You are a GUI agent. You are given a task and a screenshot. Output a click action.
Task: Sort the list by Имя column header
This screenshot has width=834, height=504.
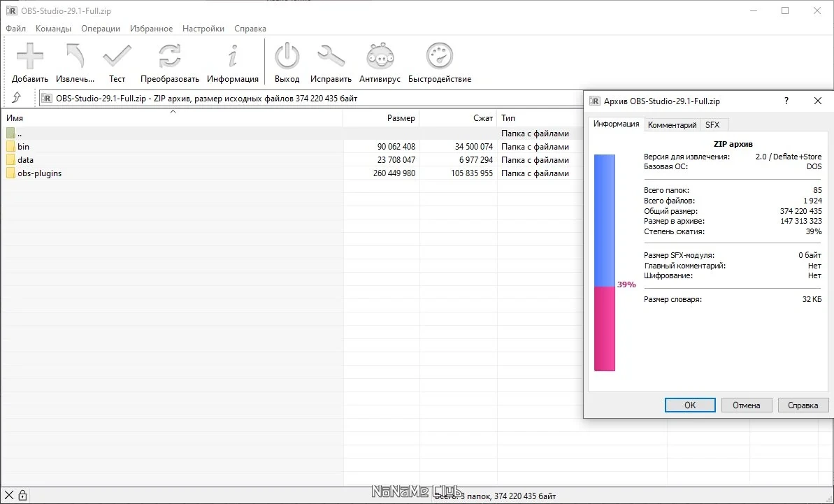(172, 118)
